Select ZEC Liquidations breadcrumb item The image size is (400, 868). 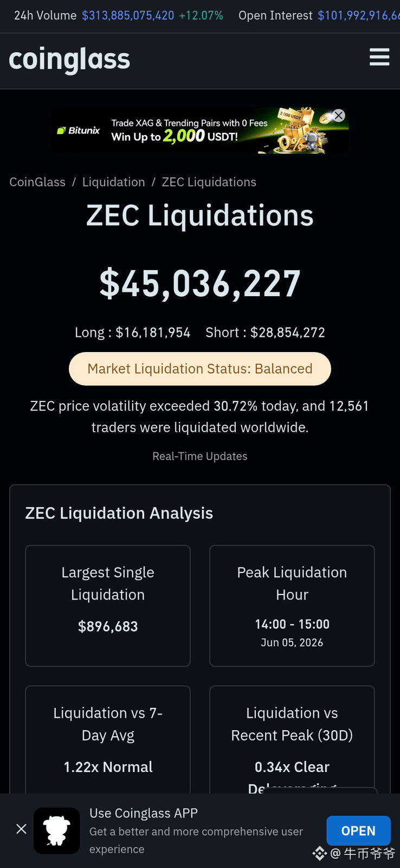209,182
